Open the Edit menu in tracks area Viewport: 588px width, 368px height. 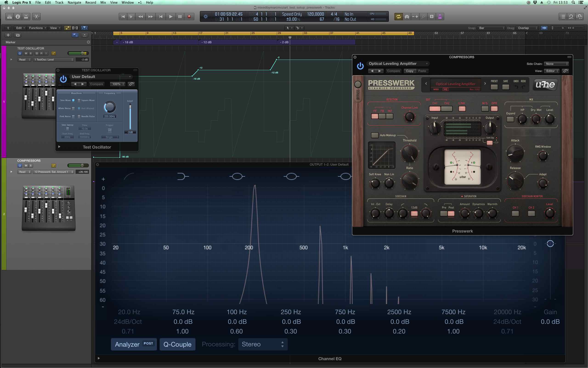pos(20,28)
